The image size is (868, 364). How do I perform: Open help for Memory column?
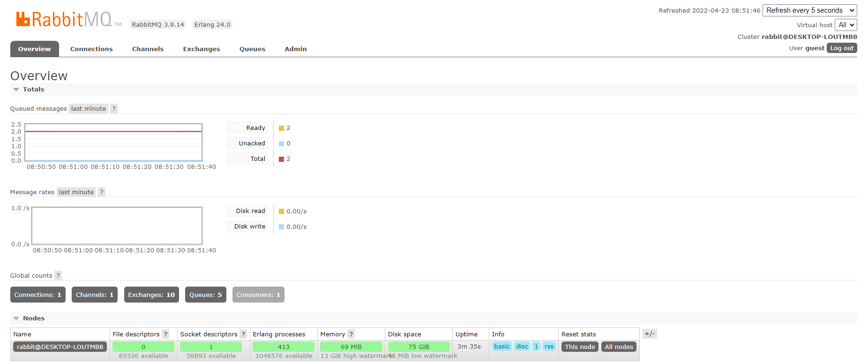point(351,334)
